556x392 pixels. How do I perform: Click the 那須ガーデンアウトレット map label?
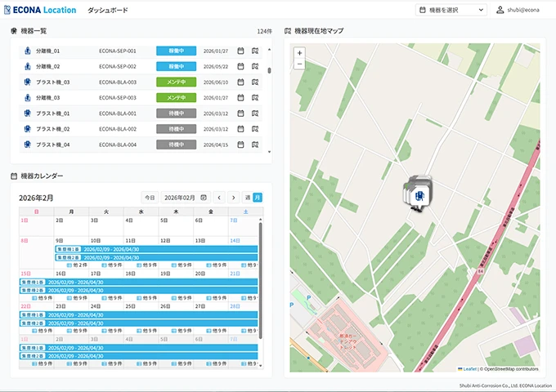coord(350,341)
